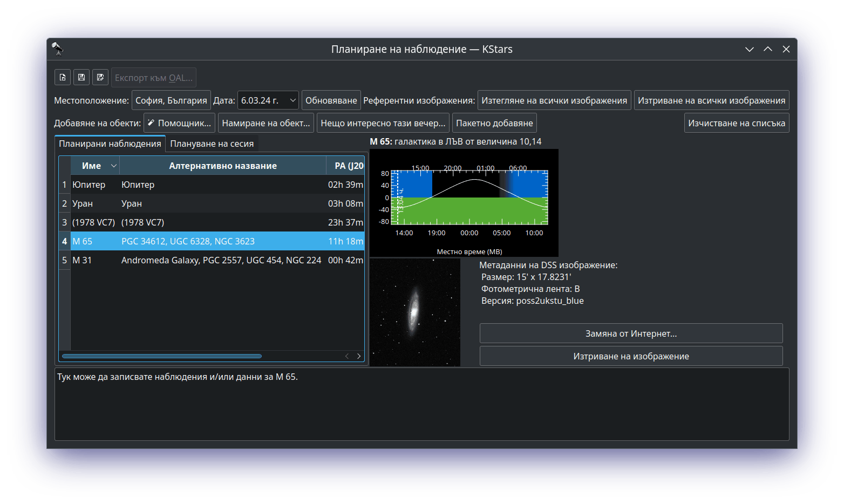Select the Планирани наблюдения tab
The width and height of the screenshot is (844, 504).
(x=110, y=144)
